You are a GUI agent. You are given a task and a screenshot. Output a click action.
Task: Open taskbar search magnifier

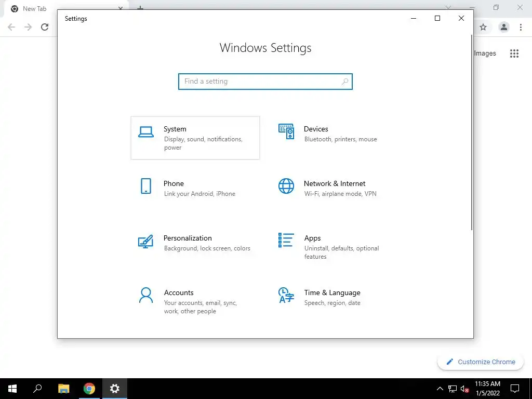click(x=37, y=389)
